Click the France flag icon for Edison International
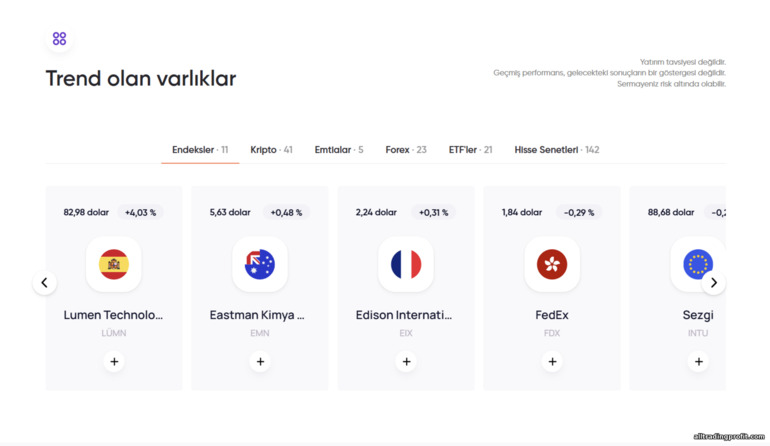This screenshot has width=770, height=446. 406,264
